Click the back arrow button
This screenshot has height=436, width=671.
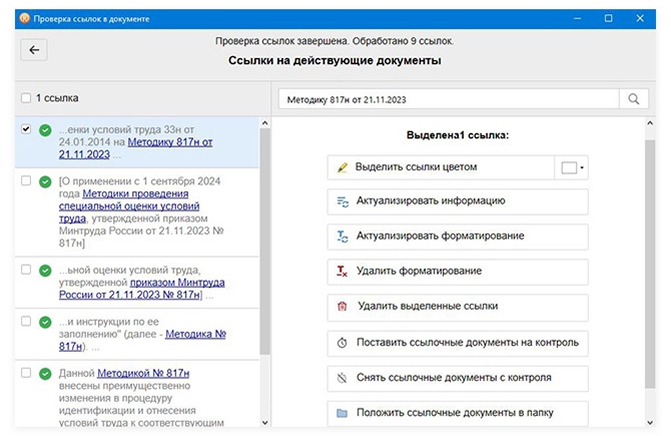33,50
